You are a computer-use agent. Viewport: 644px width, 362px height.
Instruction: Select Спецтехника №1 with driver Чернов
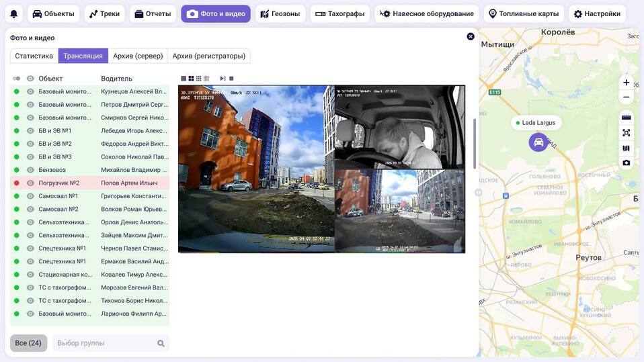pos(89,248)
